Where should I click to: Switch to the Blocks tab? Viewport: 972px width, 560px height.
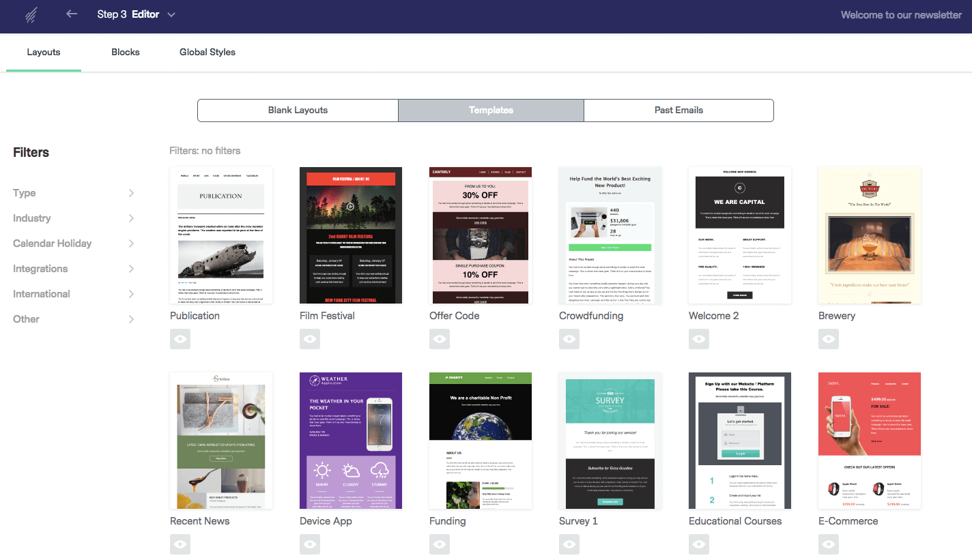tap(126, 53)
